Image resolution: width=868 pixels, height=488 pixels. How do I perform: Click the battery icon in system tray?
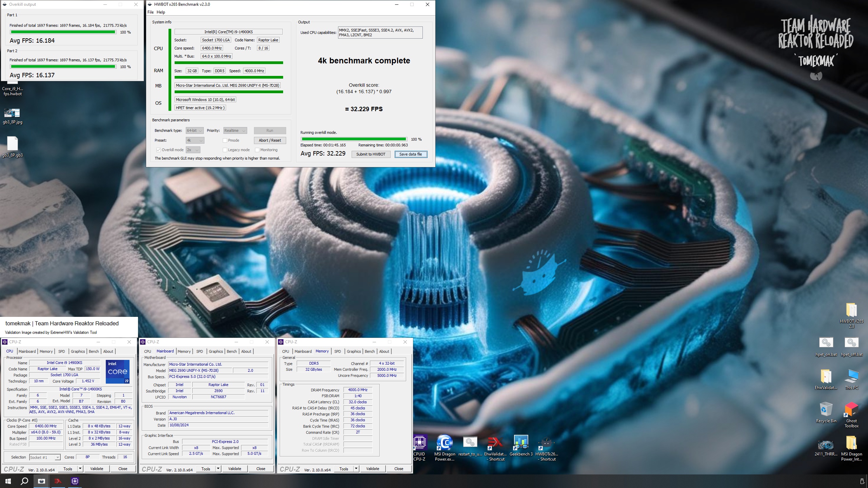(862, 481)
